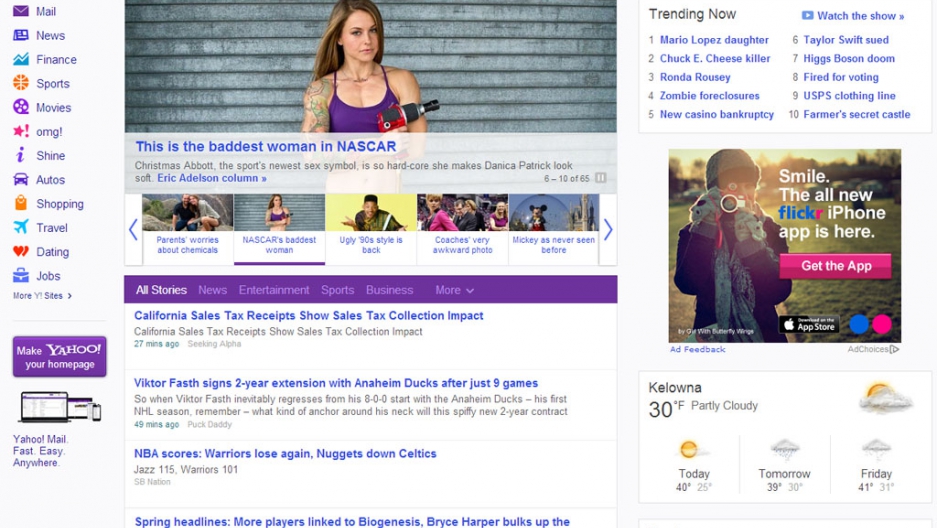Open the Eric Adelson column link
Viewport: 937px width, 528px height.
pyautogui.click(x=212, y=178)
